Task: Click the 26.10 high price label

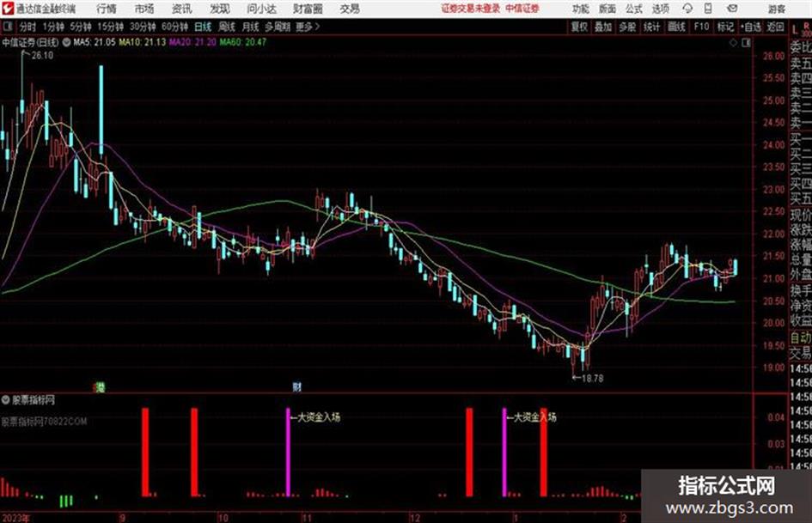Action: 42,56
